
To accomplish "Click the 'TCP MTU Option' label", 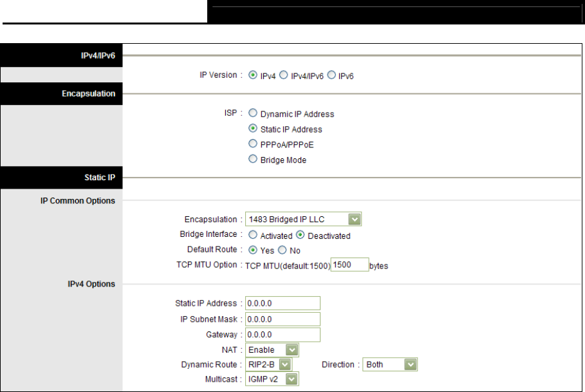I will coord(207,265).
